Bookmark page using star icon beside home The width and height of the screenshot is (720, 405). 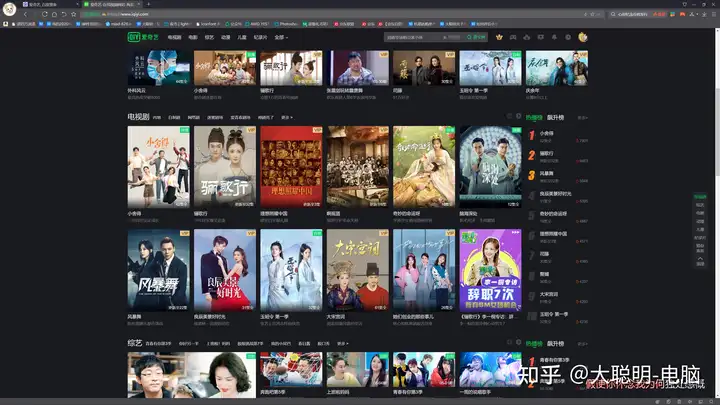[x=73, y=14]
